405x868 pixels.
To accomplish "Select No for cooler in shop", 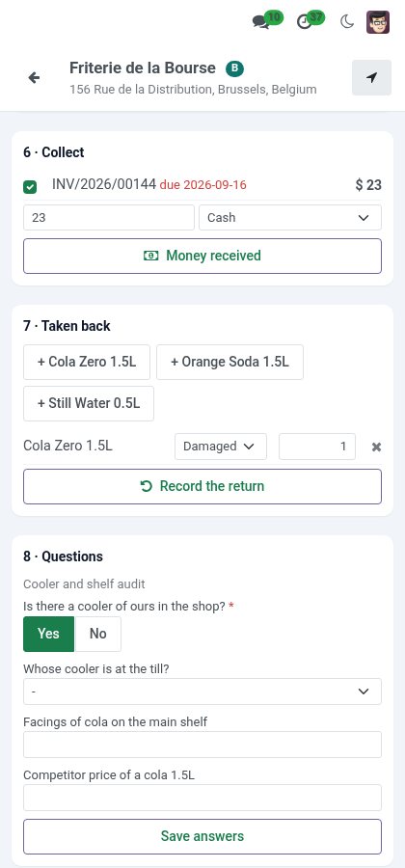I will (x=98, y=634).
